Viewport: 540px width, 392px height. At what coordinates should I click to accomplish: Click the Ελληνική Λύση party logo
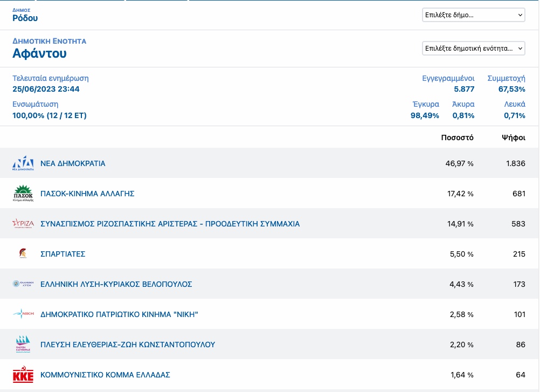(x=23, y=284)
